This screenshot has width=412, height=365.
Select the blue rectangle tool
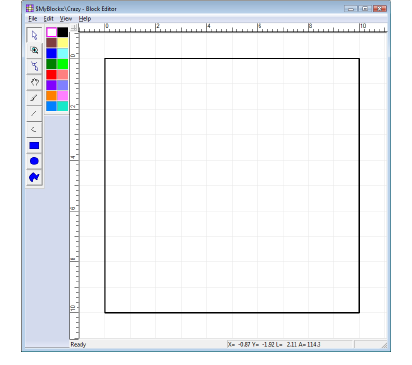pyautogui.click(x=34, y=145)
